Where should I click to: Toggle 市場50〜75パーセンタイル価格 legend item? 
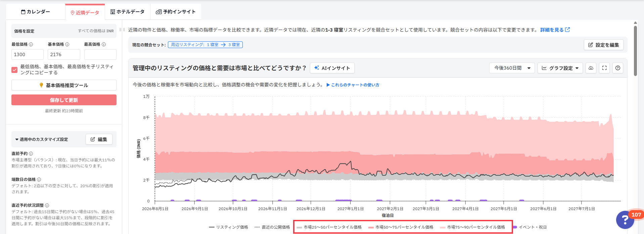401,227
